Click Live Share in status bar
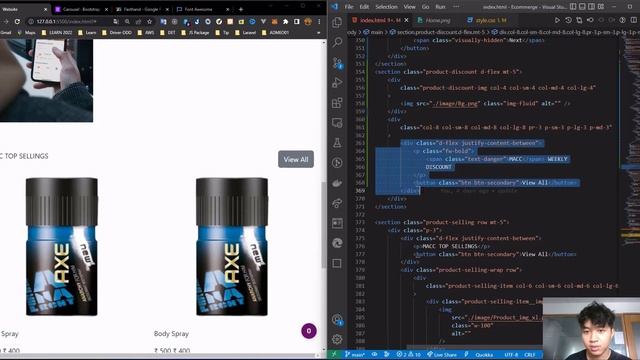Image resolution: width=640 pixels, height=360 pixels. coord(442,354)
